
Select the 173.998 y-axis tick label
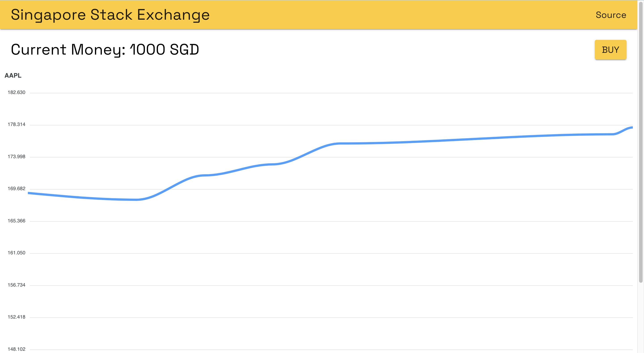coord(17,157)
